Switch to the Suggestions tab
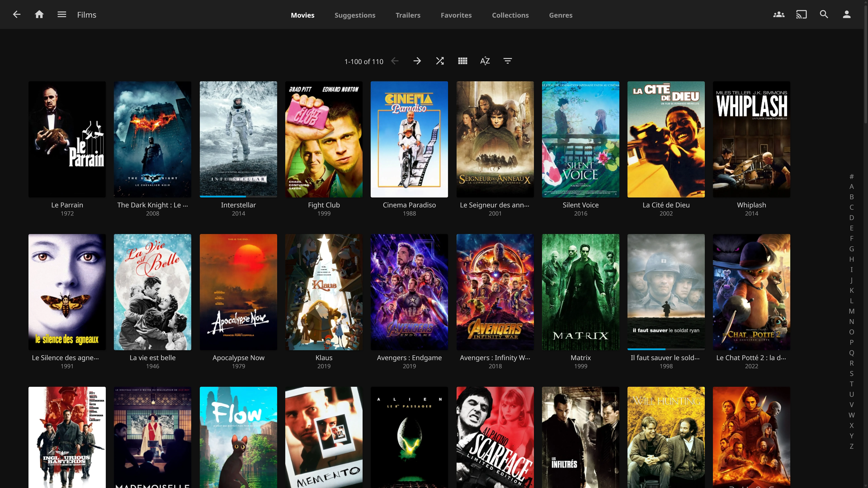The width and height of the screenshot is (868, 488). 355,15
